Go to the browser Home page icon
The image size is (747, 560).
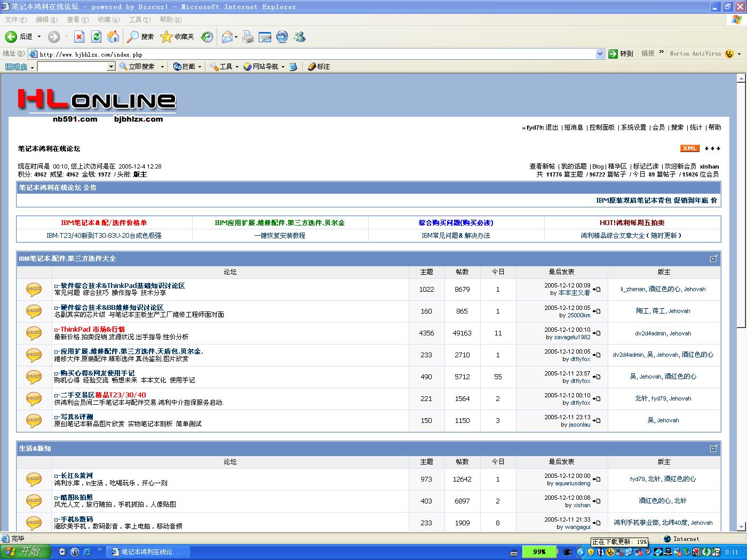[x=113, y=37]
